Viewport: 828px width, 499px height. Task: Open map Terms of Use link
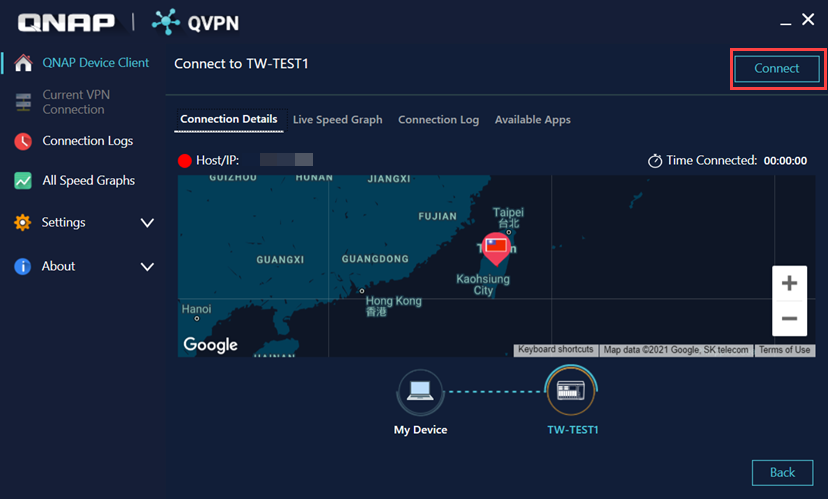784,350
